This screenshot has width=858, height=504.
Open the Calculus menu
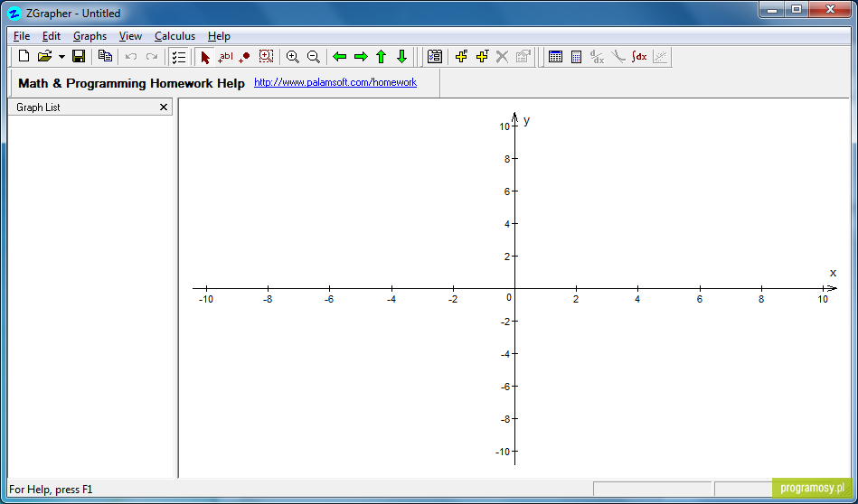coord(174,36)
